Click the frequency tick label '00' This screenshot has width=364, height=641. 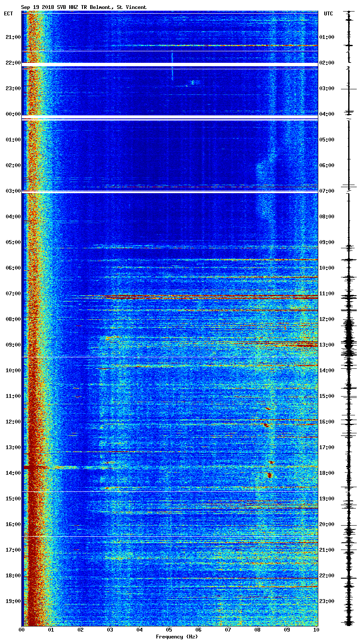pyautogui.click(x=22, y=630)
